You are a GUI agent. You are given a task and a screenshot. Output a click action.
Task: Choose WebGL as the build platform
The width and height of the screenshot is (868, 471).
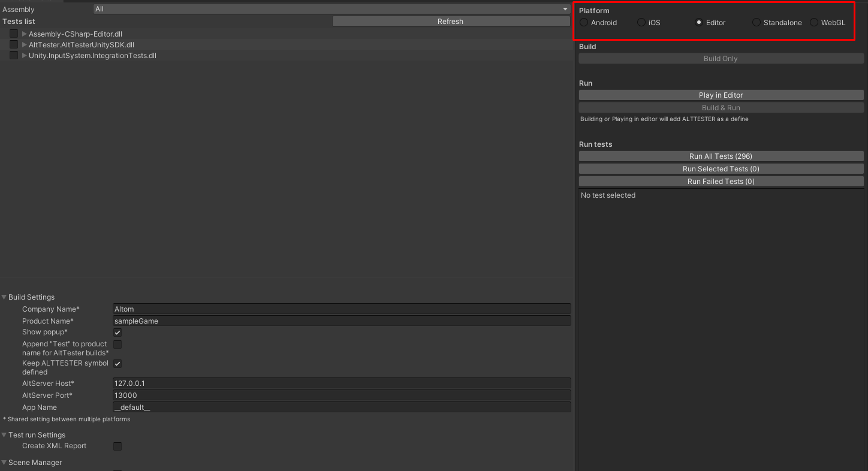point(813,22)
